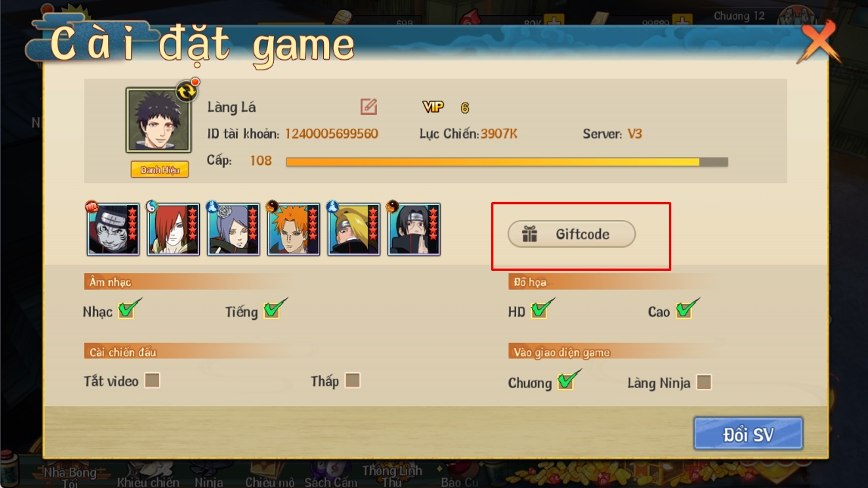The image size is (868, 488).
Task: Disable the HD graphics checkbox
Action: tap(540, 309)
